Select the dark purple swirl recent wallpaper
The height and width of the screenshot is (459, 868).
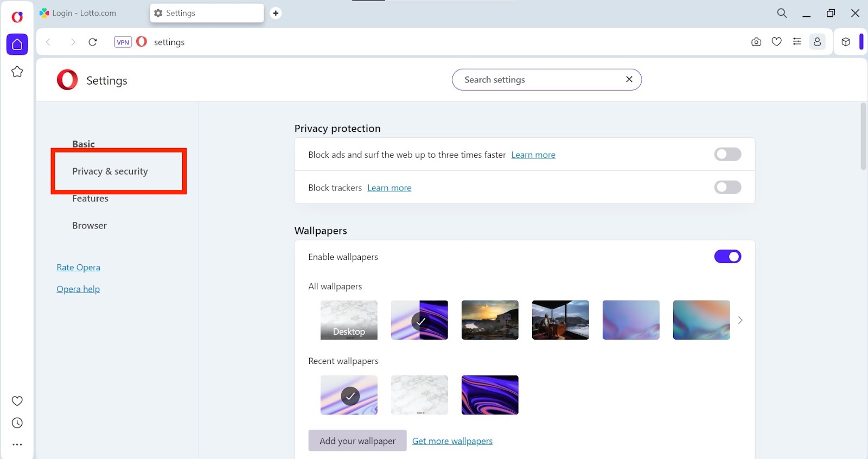click(x=490, y=395)
